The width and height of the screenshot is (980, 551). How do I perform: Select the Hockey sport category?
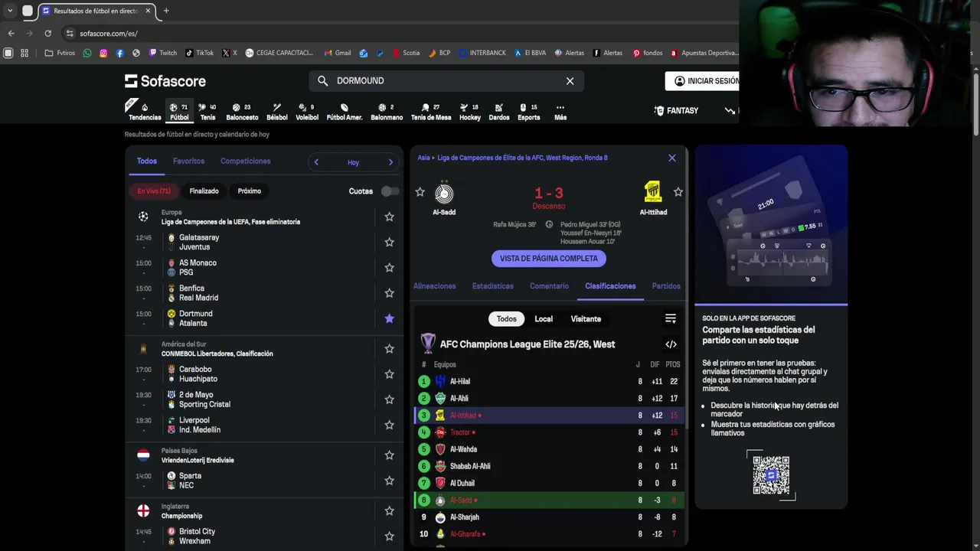coord(470,112)
